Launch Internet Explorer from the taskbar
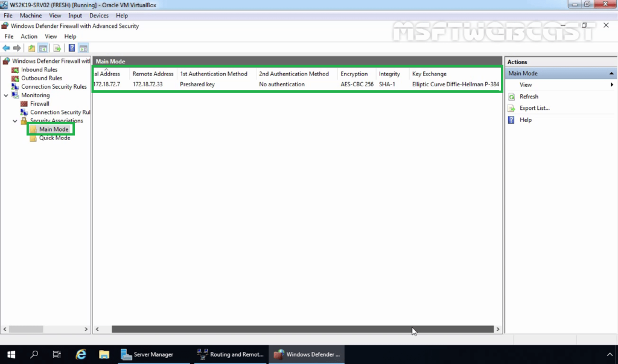618x364 pixels. coord(81,354)
